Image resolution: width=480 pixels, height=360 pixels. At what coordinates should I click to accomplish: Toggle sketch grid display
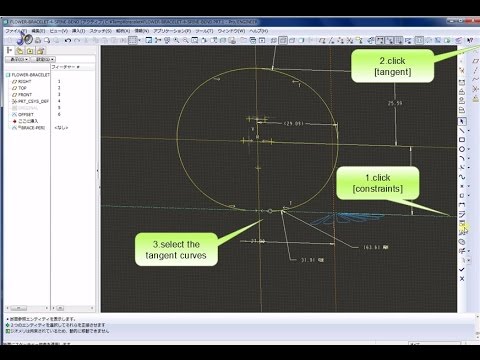point(399,41)
